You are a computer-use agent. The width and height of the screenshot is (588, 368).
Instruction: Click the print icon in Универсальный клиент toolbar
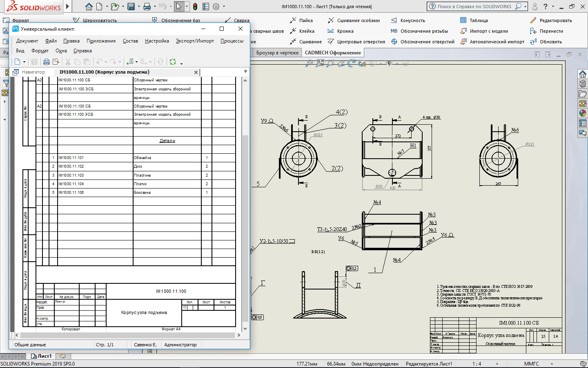point(47,62)
